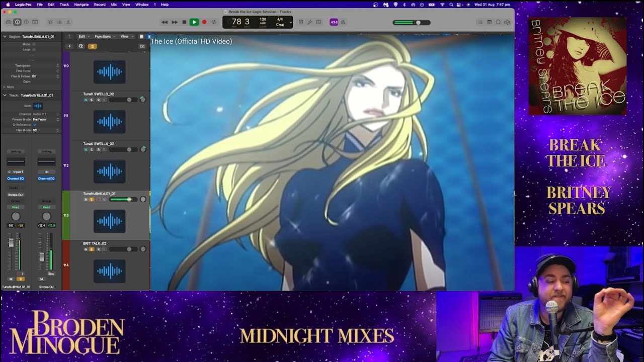
Task: Toggle the region Mute checkbox
Action: [x=34, y=44]
